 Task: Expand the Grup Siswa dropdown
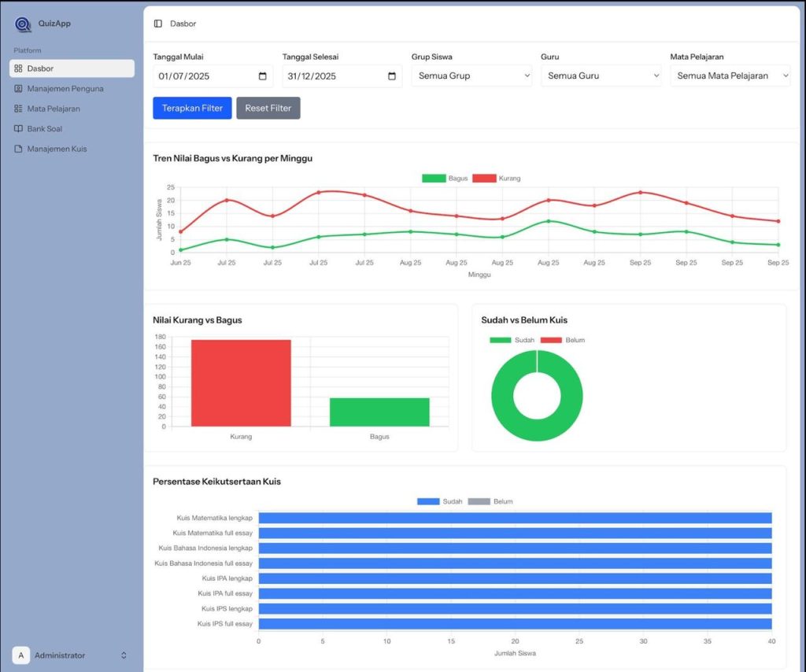click(x=471, y=76)
